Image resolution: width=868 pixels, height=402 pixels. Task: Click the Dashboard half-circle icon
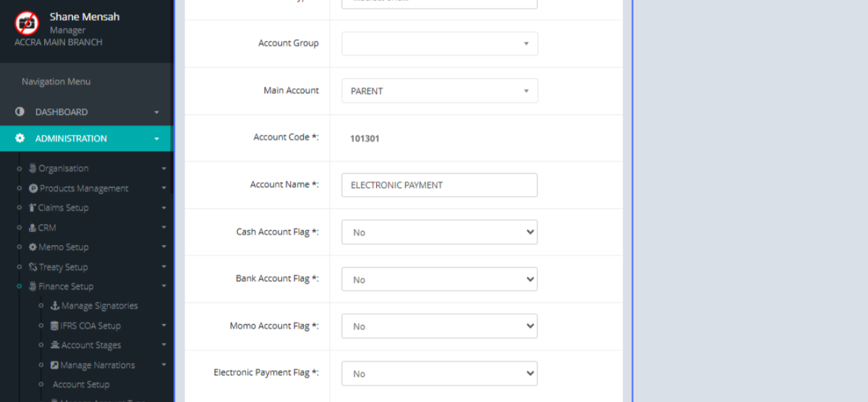(20, 112)
